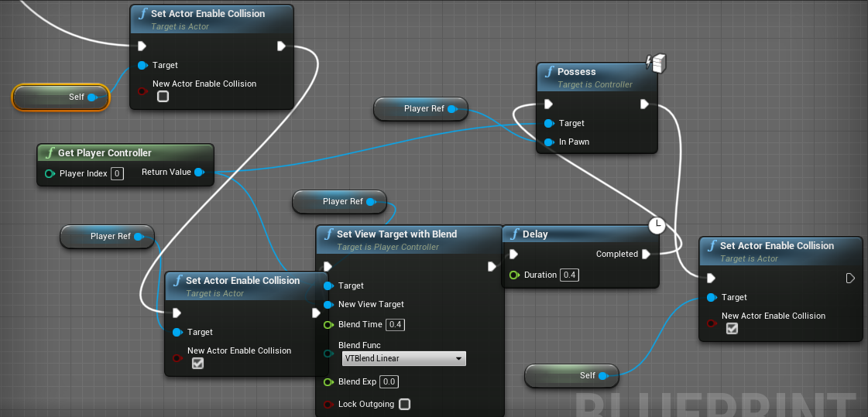Click the Blend Time pin
The height and width of the screenshot is (417, 868).
(328, 325)
